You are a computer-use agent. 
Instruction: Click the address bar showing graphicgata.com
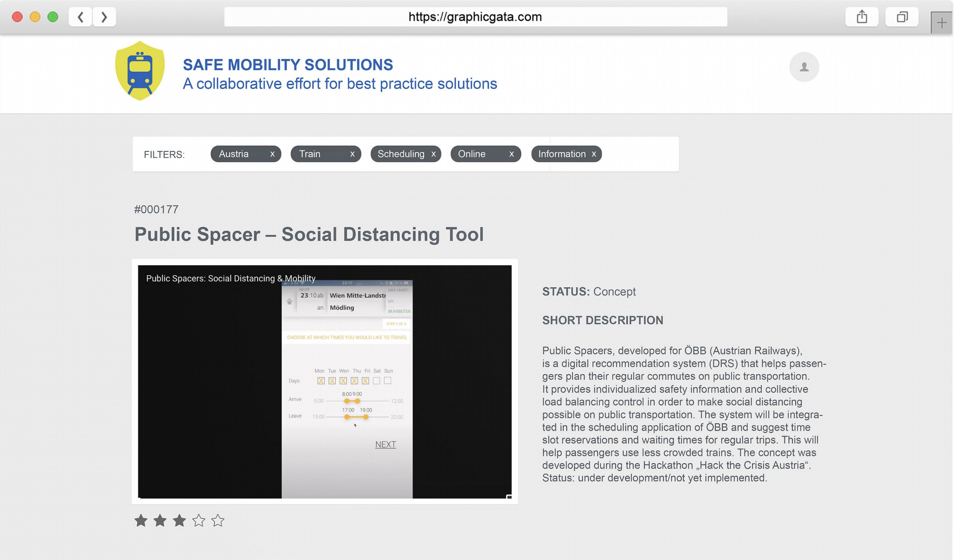pyautogui.click(x=476, y=17)
